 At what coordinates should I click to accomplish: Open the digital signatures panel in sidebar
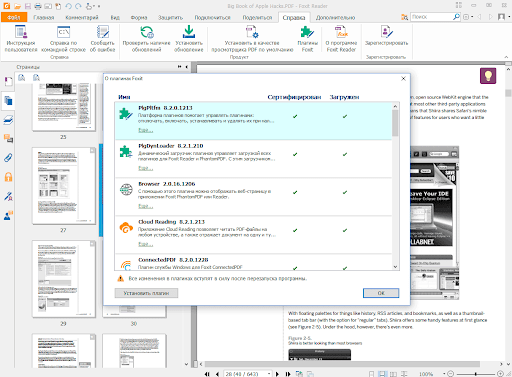(8, 196)
